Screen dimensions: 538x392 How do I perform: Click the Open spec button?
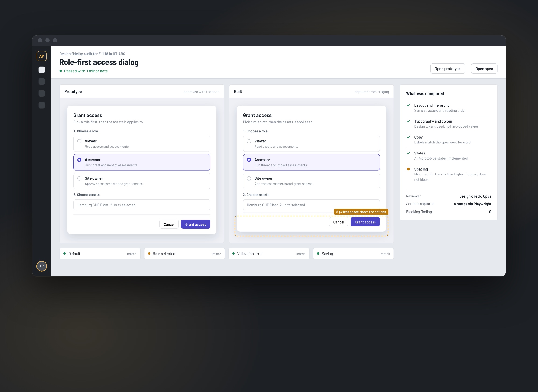point(484,69)
